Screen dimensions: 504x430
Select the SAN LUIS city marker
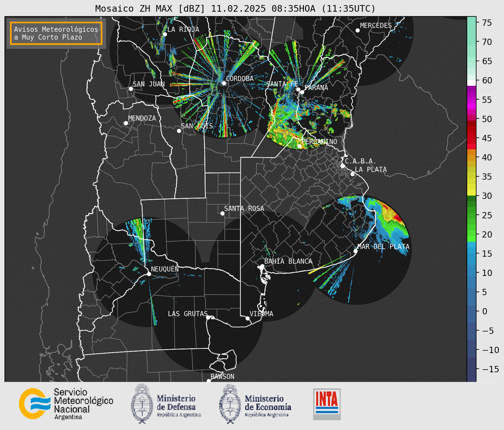point(179,131)
